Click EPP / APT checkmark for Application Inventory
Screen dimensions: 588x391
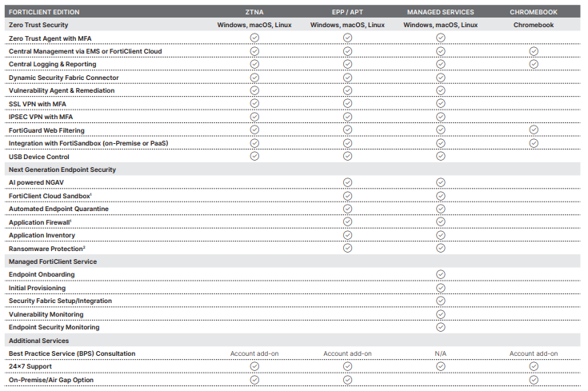coord(348,235)
